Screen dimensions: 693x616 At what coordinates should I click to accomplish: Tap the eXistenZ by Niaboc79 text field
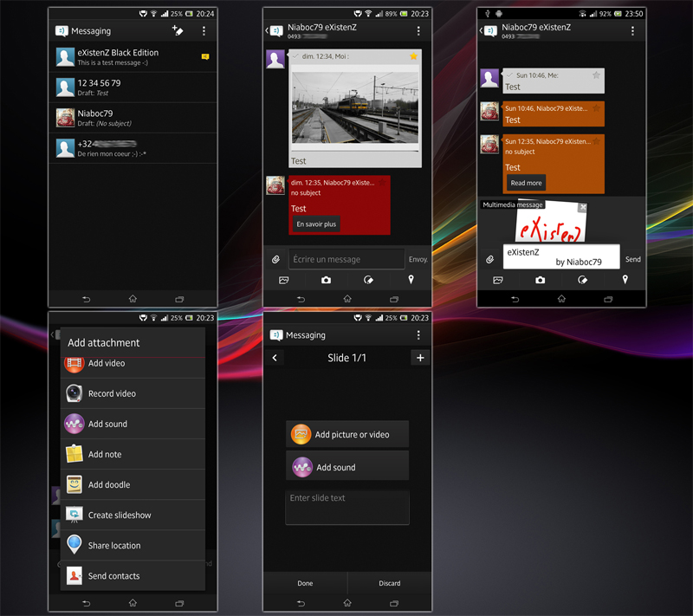coord(561,256)
